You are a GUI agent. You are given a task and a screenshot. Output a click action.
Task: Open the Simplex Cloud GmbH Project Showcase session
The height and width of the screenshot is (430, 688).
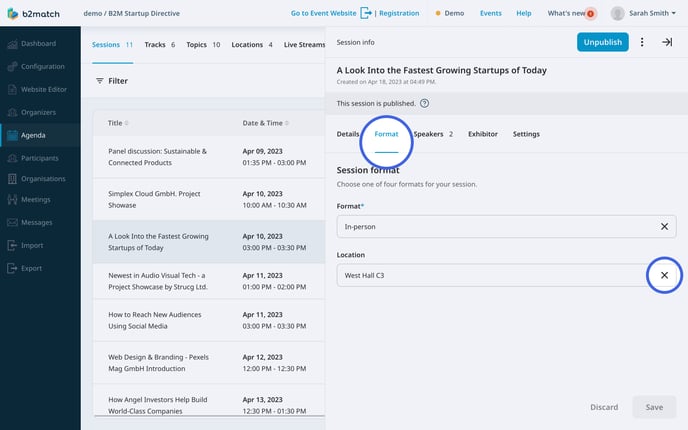[x=209, y=199]
